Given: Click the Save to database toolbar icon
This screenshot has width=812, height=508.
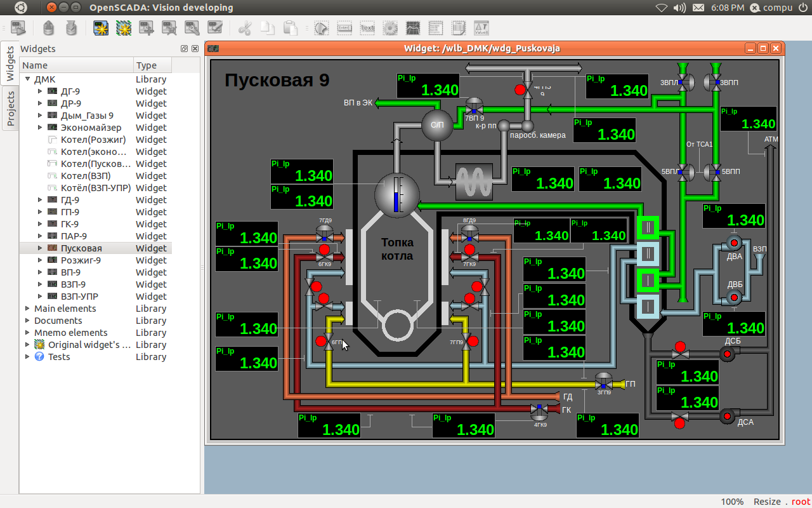Looking at the screenshot, I should tap(72, 28).
